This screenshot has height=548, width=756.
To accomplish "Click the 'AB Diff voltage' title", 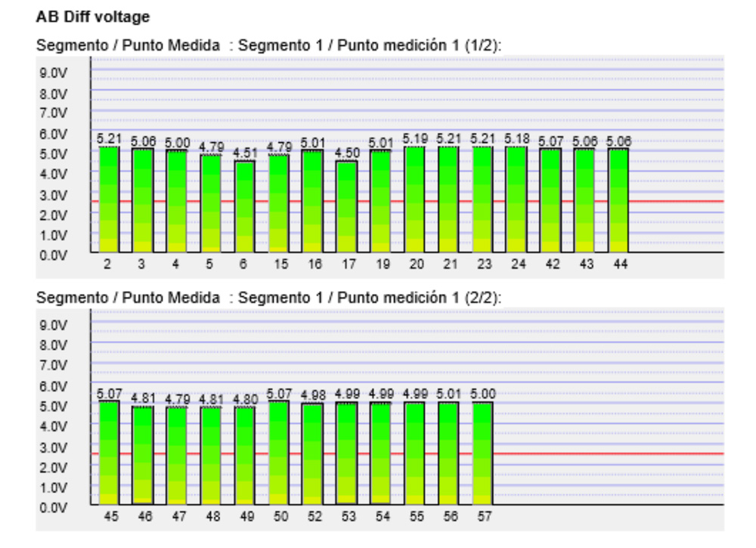I will 92,17.
